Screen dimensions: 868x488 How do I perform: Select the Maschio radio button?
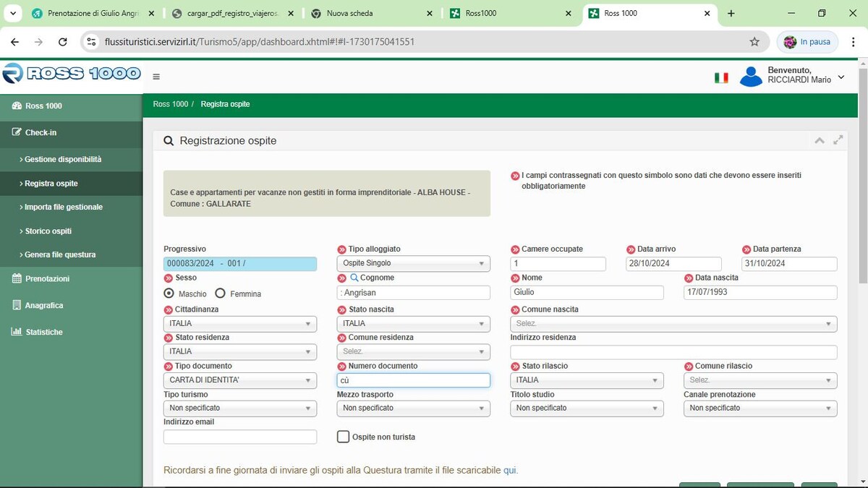[x=169, y=294]
